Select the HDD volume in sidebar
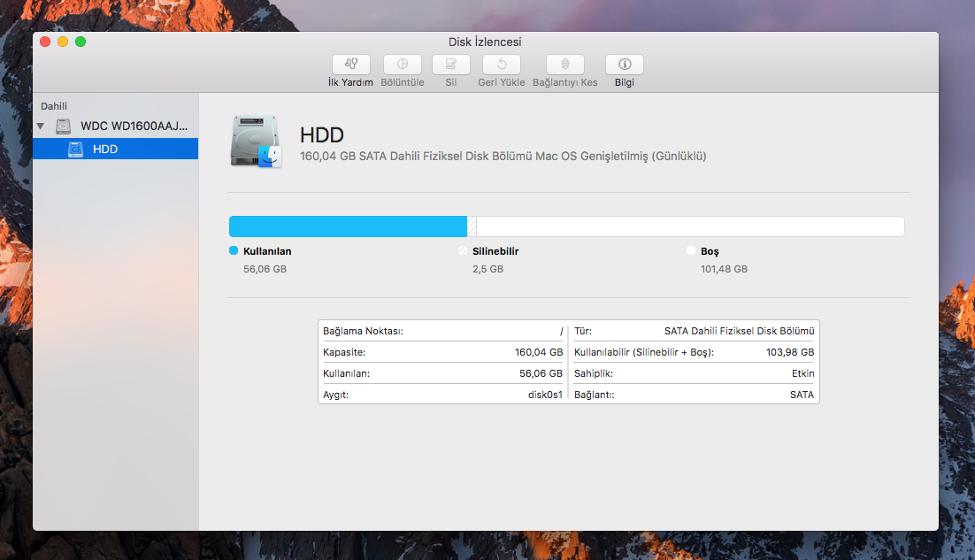This screenshot has height=560, width=975. click(x=104, y=150)
